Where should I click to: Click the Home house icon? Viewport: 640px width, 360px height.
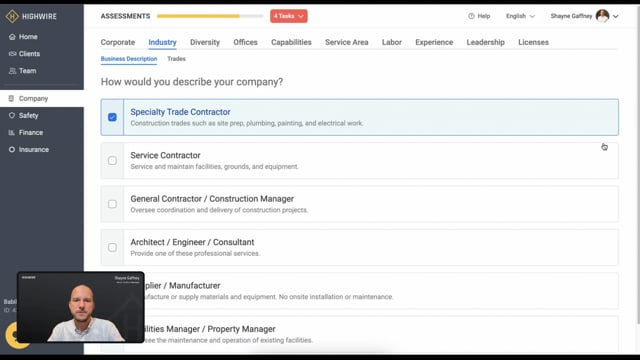coord(12,37)
